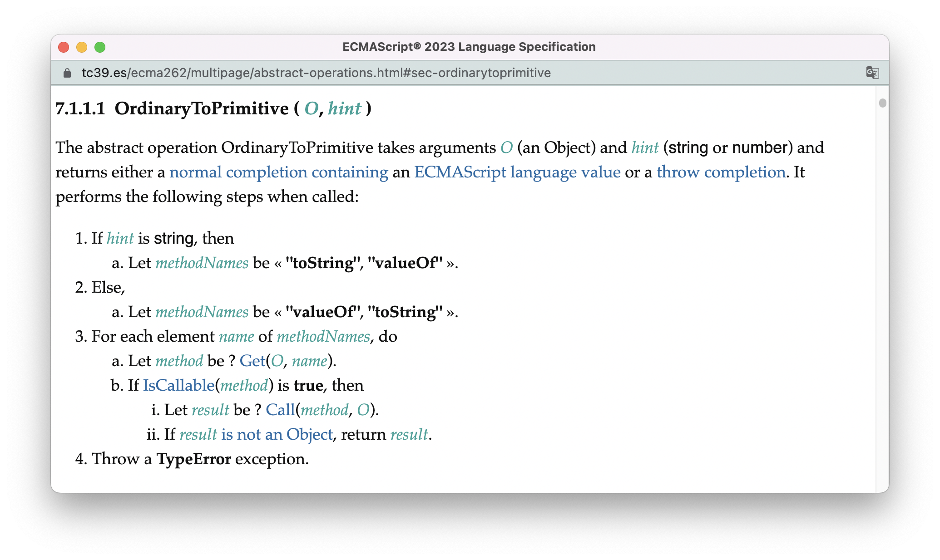Screen dimensions: 940x560
Task: Click the yellow minimize window button
Action: pos(82,47)
